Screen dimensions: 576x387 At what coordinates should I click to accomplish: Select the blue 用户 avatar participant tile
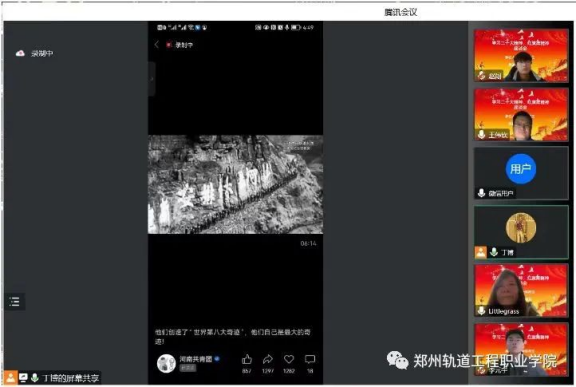point(521,173)
